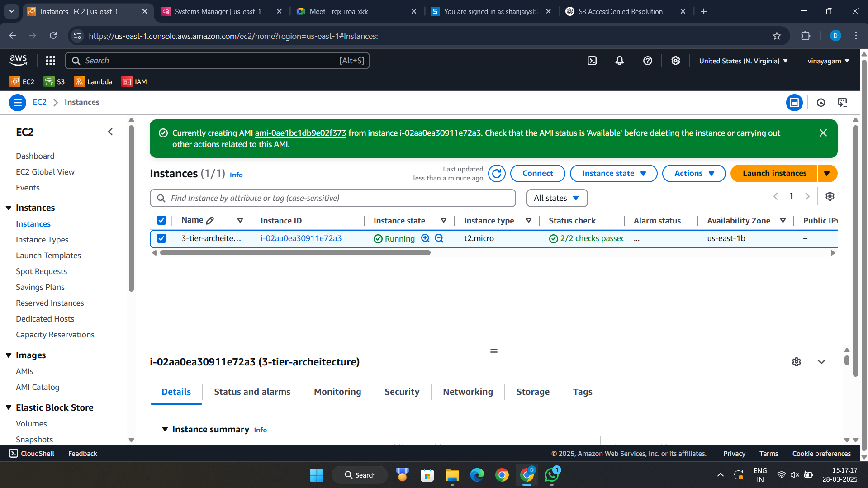The width and height of the screenshot is (868, 488).
Task: Open CloudShell from top navigation bar
Action: click(592, 61)
